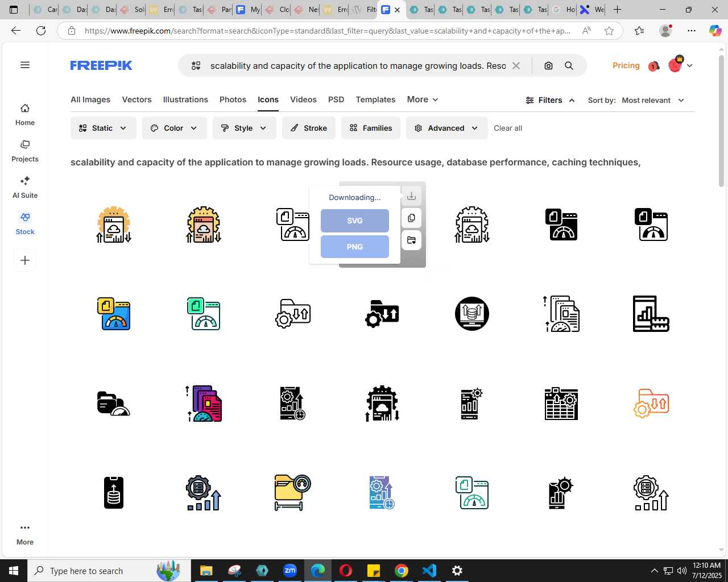The image size is (728, 582).
Task: Open the yellow folder with gauge icon
Action: (x=292, y=492)
